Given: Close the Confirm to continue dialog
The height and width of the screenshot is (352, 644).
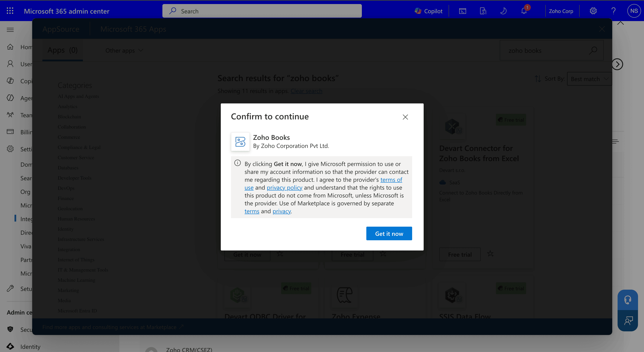Looking at the screenshot, I should coord(405,117).
